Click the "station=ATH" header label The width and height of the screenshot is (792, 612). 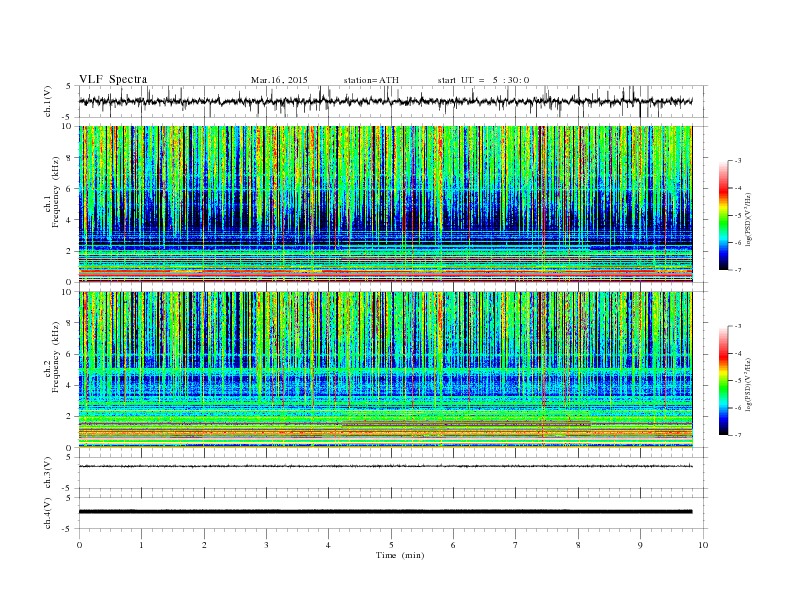pos(371,80)
